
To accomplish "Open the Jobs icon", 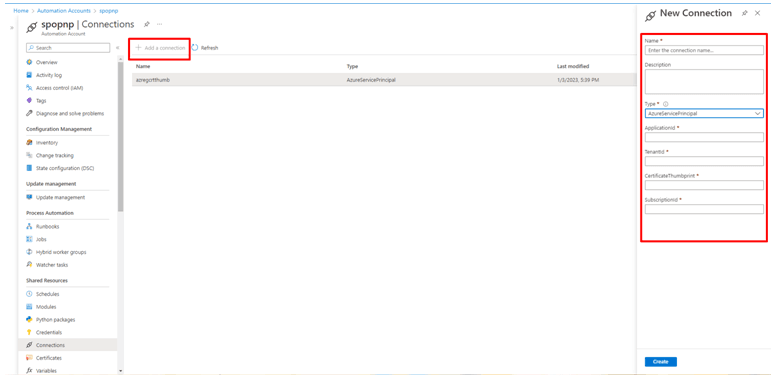I will 29,239.
